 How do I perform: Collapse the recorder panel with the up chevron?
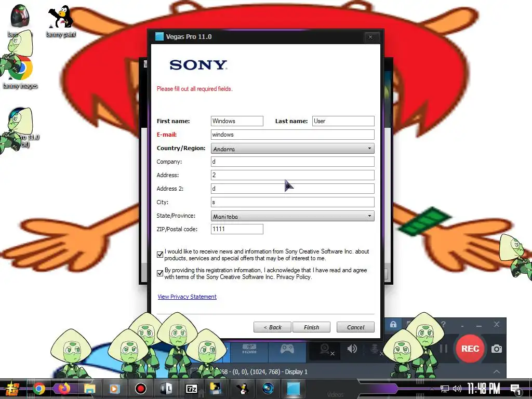496,372
